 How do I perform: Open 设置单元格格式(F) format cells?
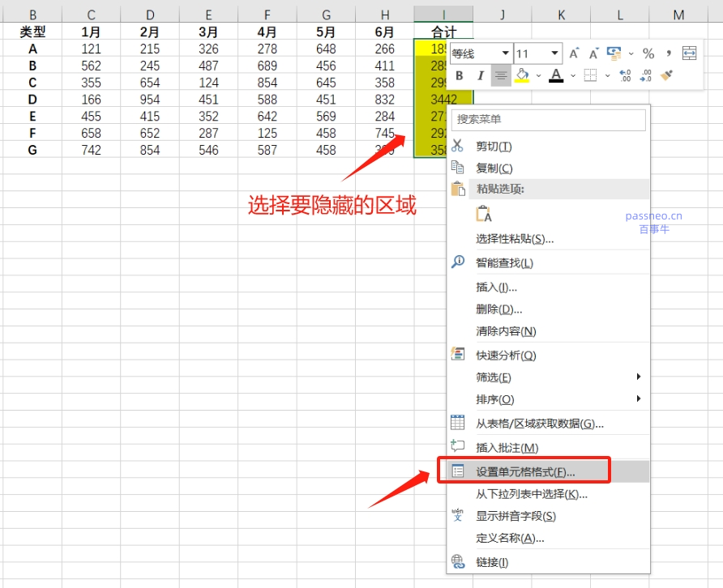tap(548, 472)
